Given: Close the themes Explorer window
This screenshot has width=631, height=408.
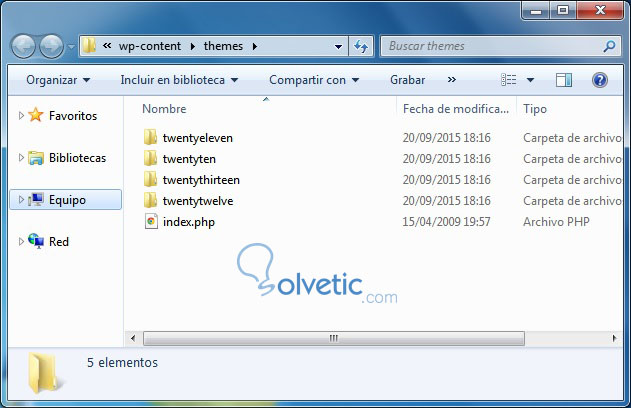Looking at the screenshot, I should tap(600, 10).
